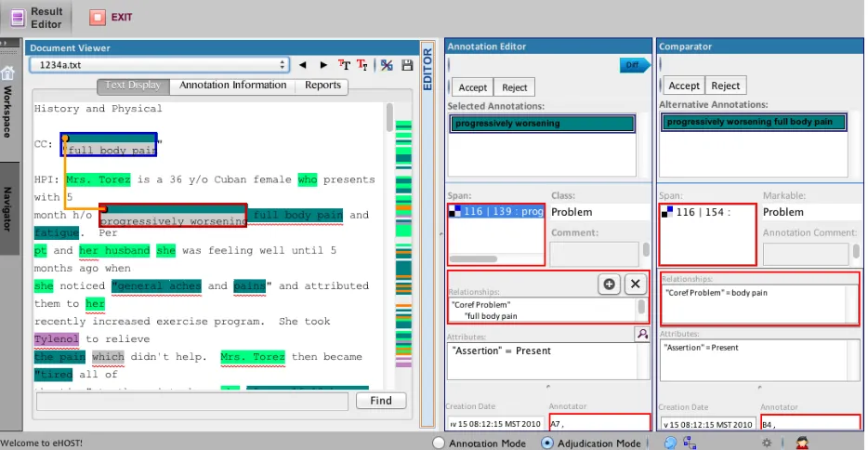Viewport: 868px width, 450px height.
Task: Go to next document arrow
Action: click(323, 65)
